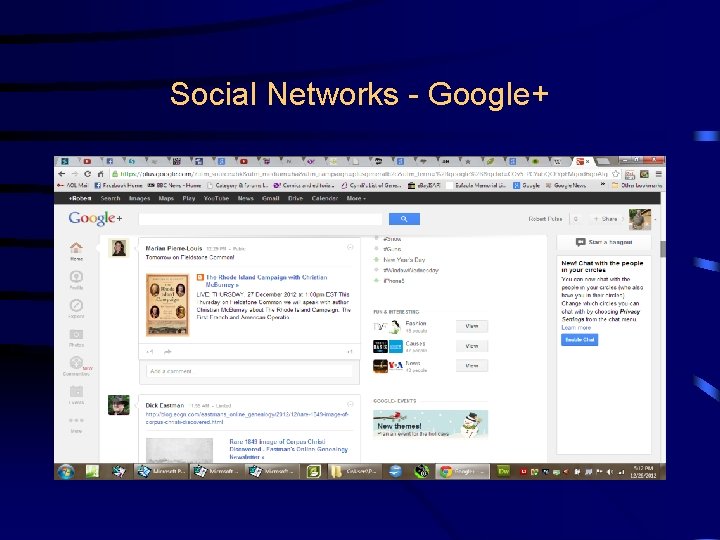
Task: Open options circle on Dick Eastman post
Action: pyautogui.click(x=350, y=405)
